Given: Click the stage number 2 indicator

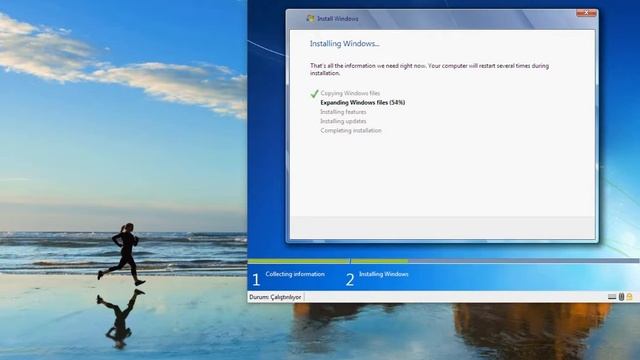Looking at the screenshot, I should (350, 280).
